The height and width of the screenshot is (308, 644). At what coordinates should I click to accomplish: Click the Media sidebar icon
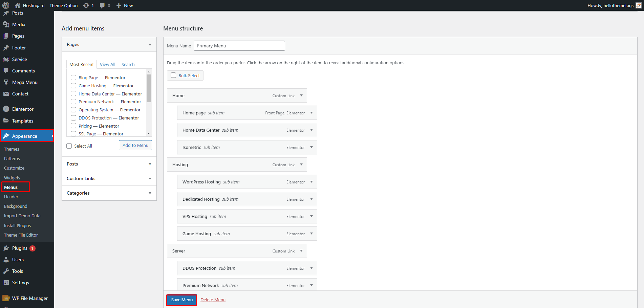click(x=6, y=24)
